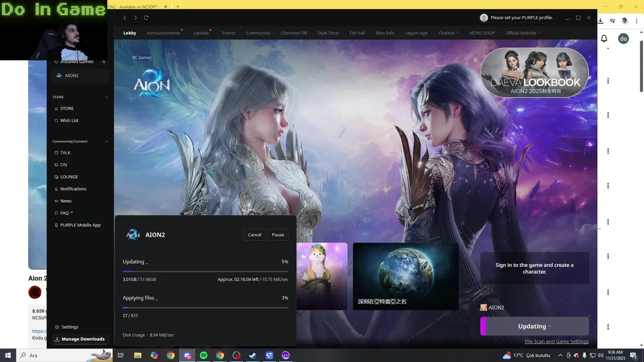Open the Item Info tab
The height and width of the screenshot is (362, 644).
[385, 33]
